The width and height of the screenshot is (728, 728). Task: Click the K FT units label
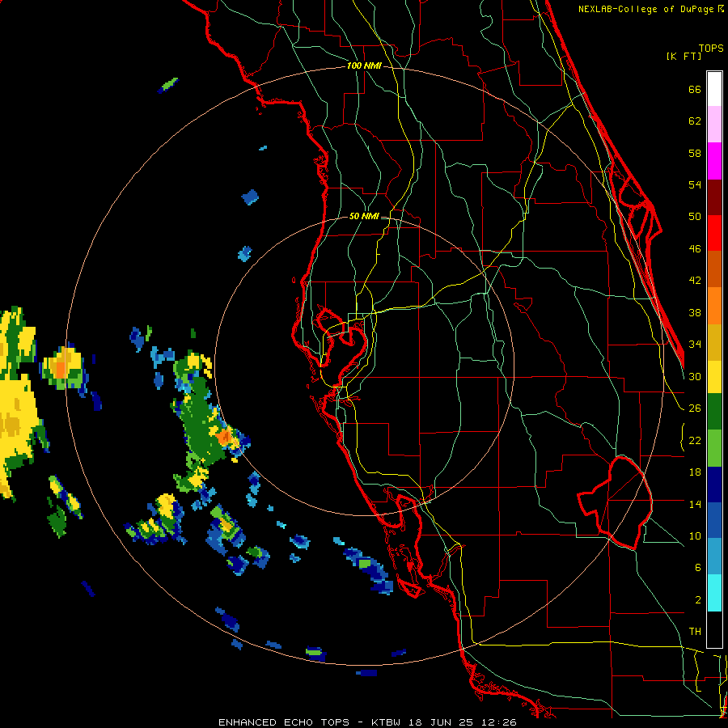click(x=684, y=56)
